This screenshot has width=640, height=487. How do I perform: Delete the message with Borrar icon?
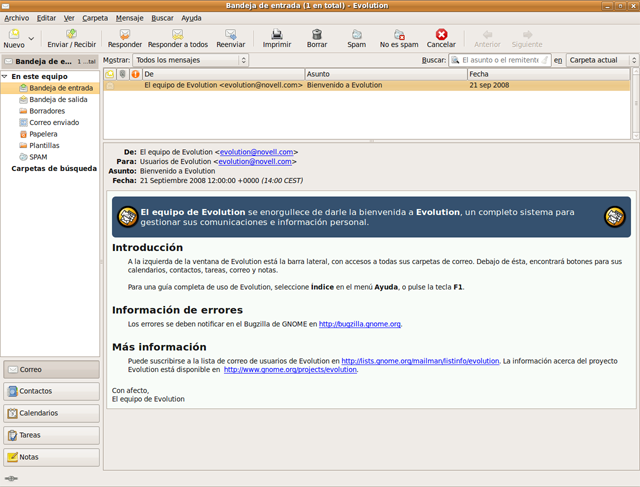317,35
